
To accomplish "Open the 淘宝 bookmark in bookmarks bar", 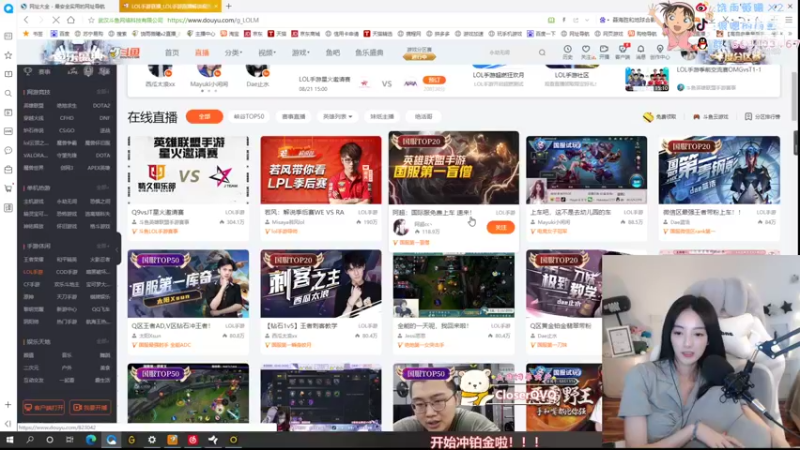I will pos(230,34).
